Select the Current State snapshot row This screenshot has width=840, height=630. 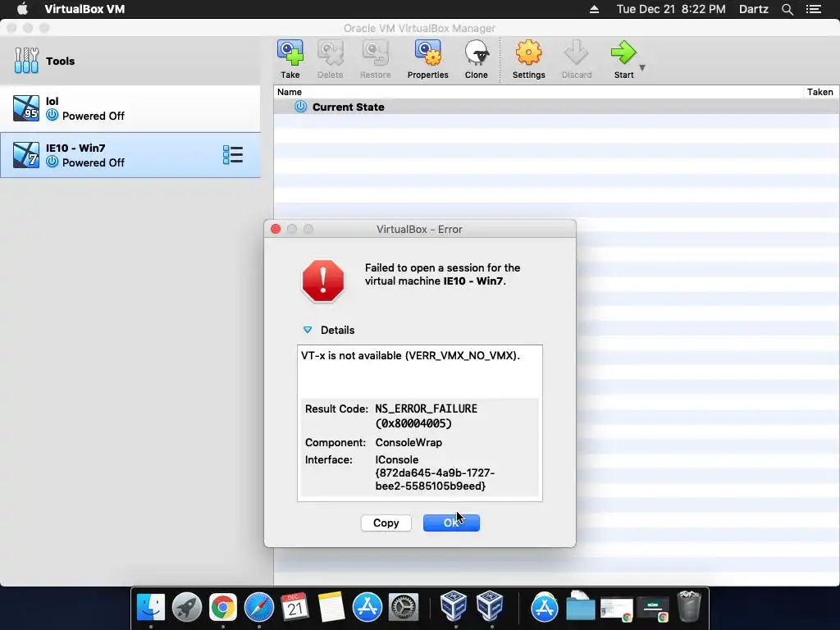point(556,107)
